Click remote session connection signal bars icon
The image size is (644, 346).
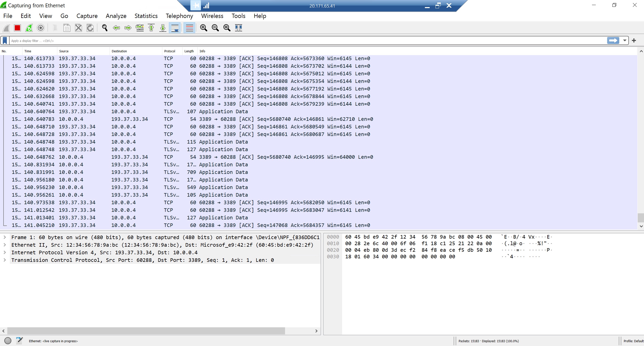click(x=207, y=6)
